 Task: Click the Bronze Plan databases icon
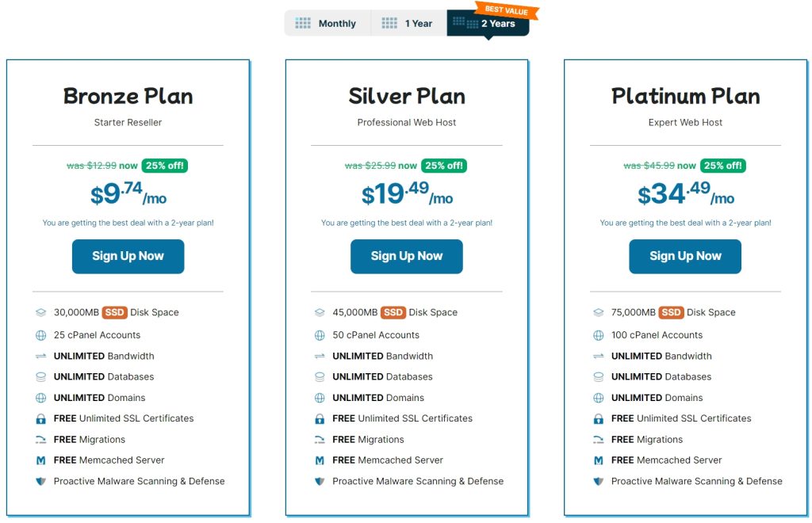(41, 376)
